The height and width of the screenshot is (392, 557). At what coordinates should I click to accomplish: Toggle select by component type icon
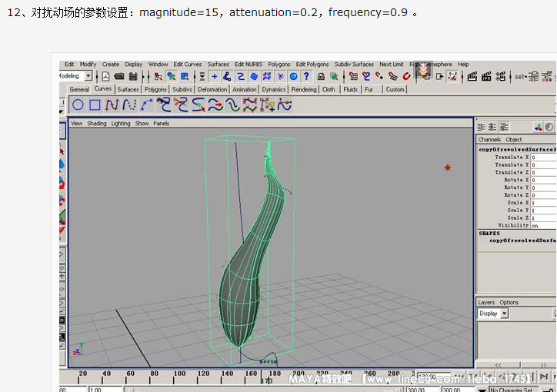pos(185,77)
